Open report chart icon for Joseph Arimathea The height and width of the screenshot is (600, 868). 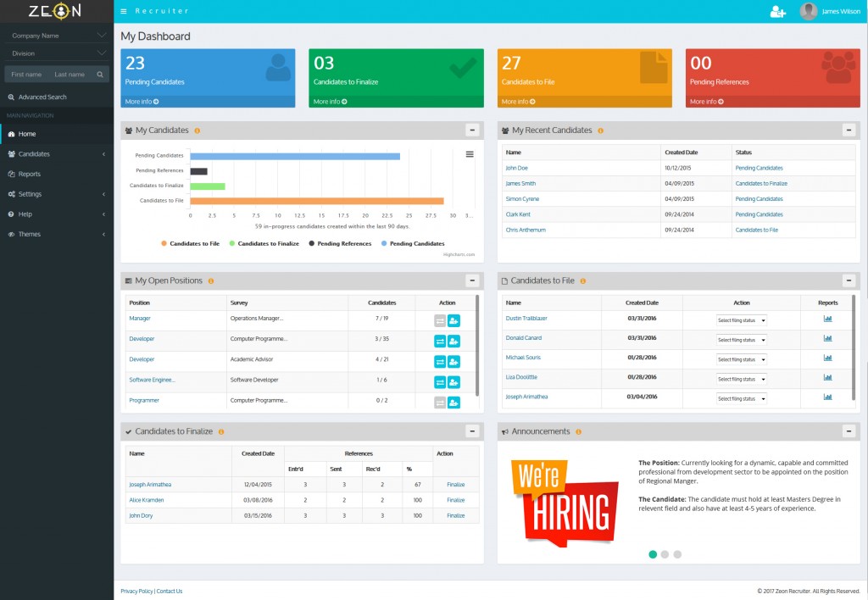(x=827, y=397)
